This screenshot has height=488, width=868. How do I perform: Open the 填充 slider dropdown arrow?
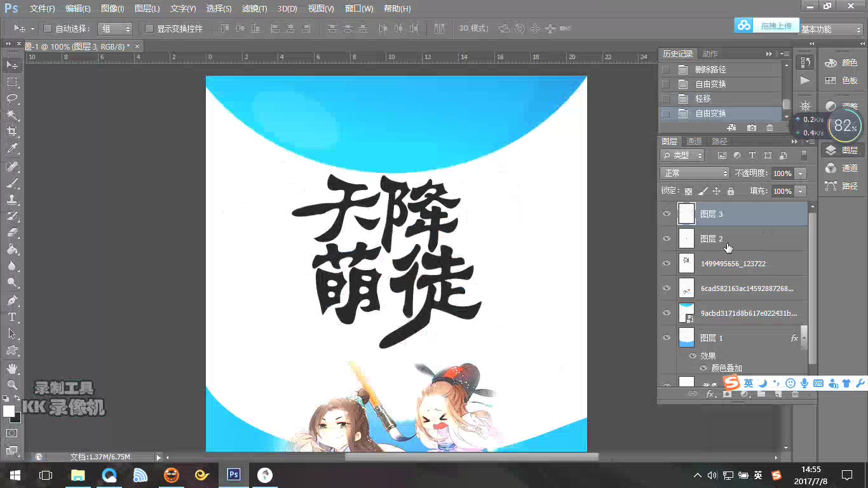coord(801,191)
